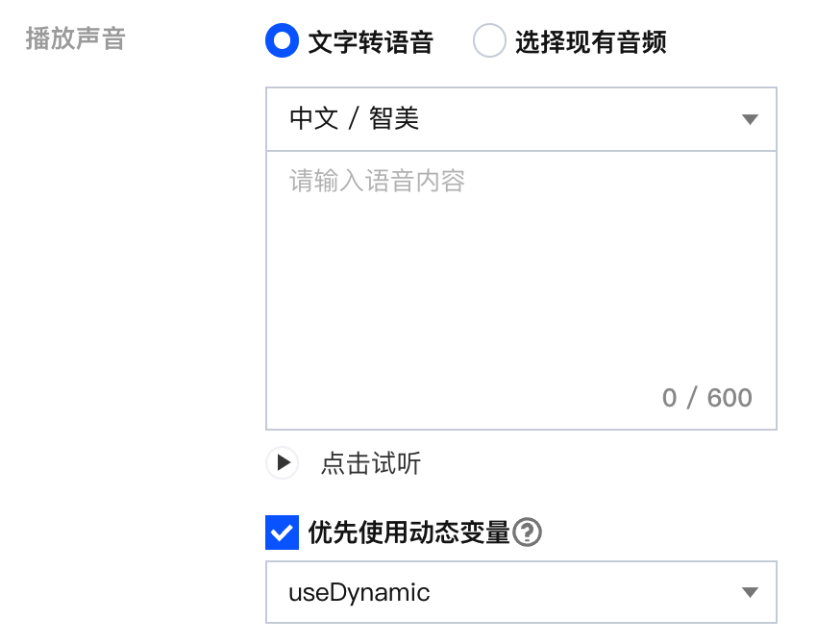Select the 选择现有音频 radio button

point(489,41)
